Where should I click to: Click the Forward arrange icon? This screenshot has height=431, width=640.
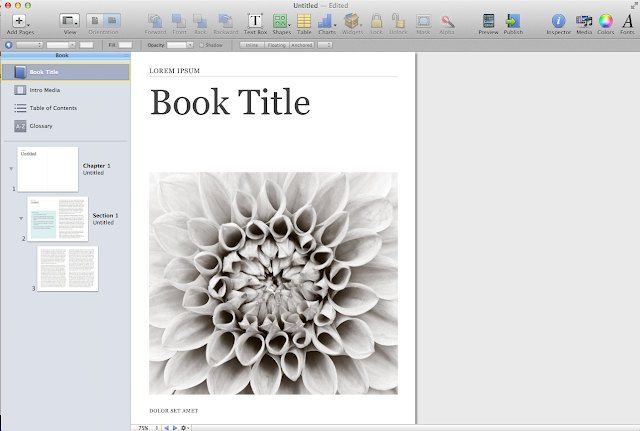point(155,21)
